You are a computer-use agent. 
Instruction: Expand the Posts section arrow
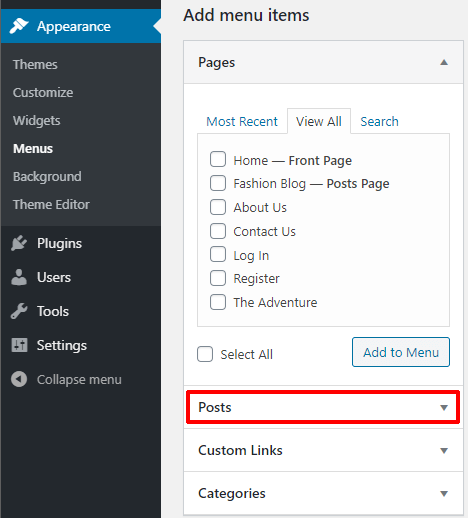(444, 407)
